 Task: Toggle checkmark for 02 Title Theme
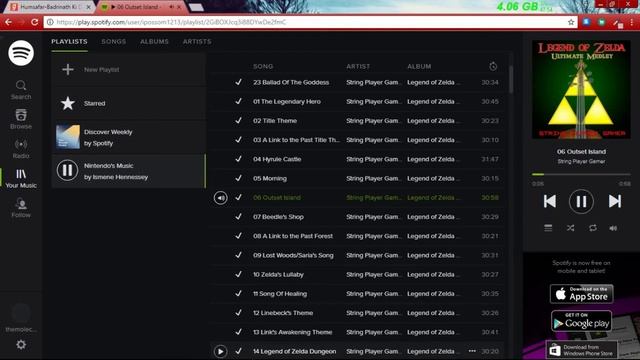pyautogui.click(x=238, y=120)
